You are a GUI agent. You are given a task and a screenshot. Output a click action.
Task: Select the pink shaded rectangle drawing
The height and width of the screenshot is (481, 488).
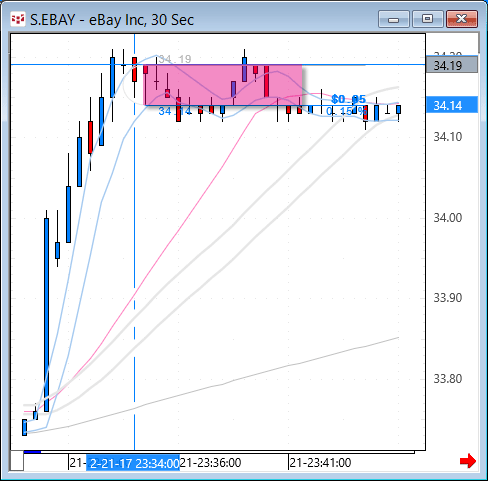click(223, 85)
